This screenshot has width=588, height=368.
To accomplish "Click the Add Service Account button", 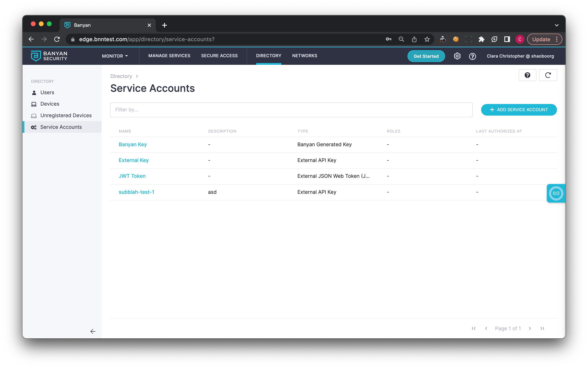I will [519, 110].
